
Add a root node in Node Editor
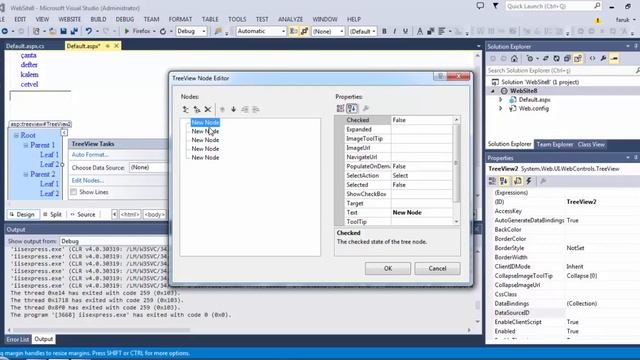[186, 109]
